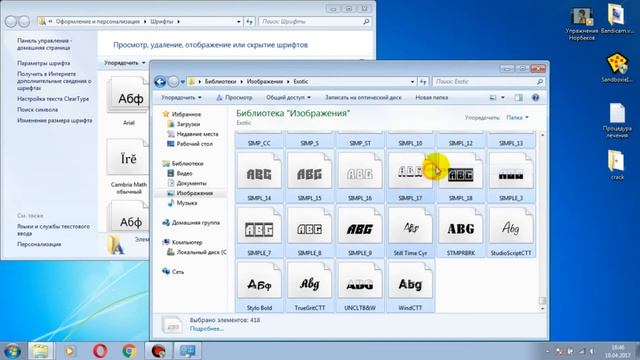Select the SIMPLE_7 font file
640x360 pixels.
(259, 231)
